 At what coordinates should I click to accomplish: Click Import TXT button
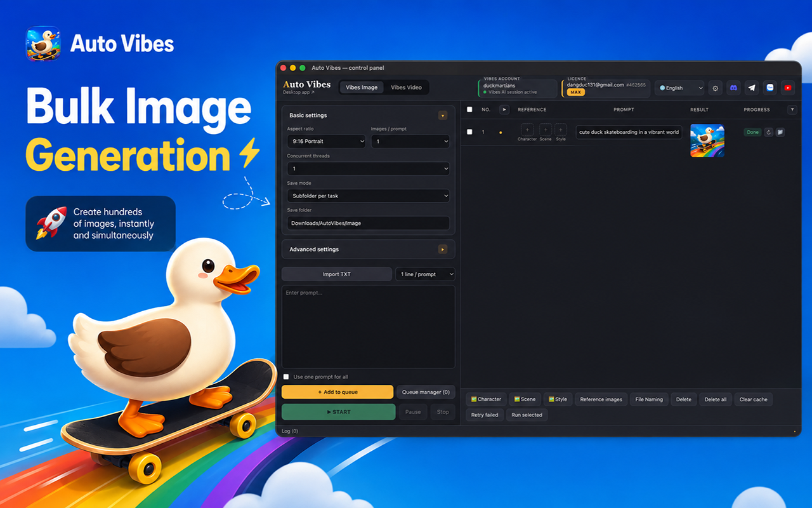(x=337, y=274)
